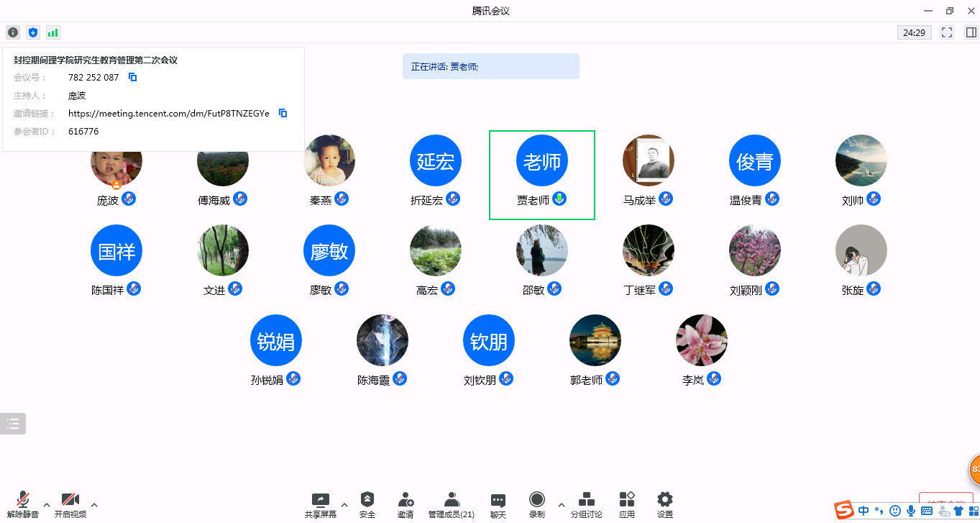Start recording with 录制 button
The image size is (980, 523).
pyautogui.click(x=536, y=504)
